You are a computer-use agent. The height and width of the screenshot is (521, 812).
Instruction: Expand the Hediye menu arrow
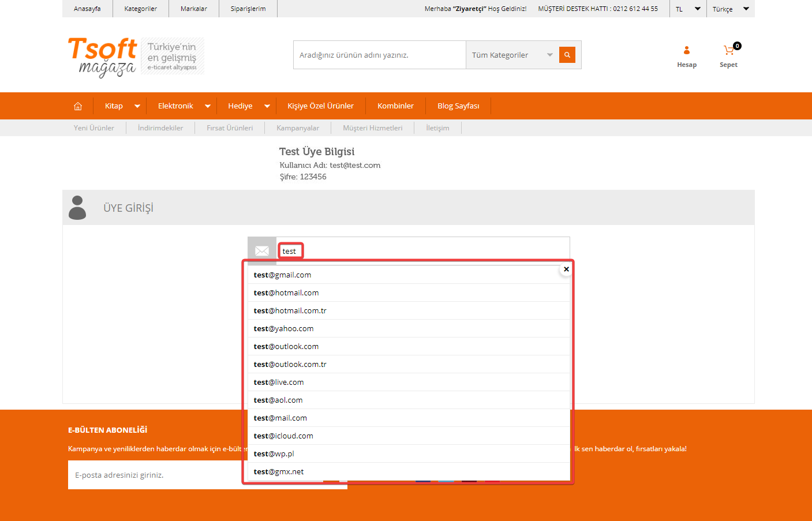coord(267,106)
